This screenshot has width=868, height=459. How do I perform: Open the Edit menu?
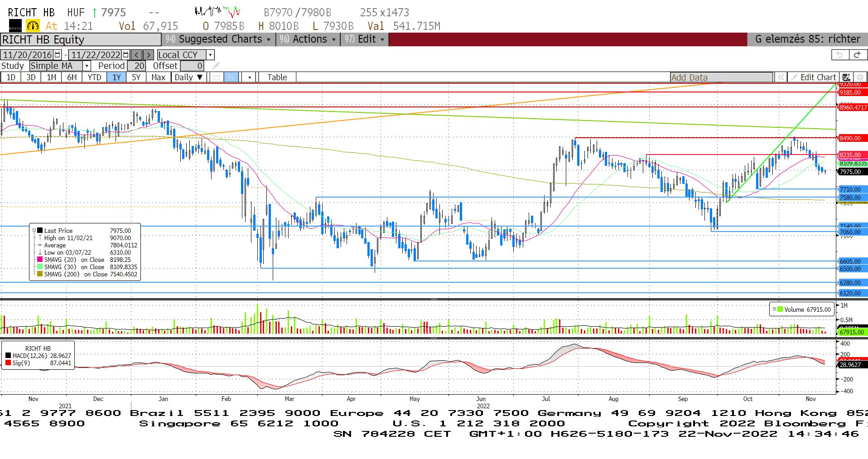[x=365, y=39]
